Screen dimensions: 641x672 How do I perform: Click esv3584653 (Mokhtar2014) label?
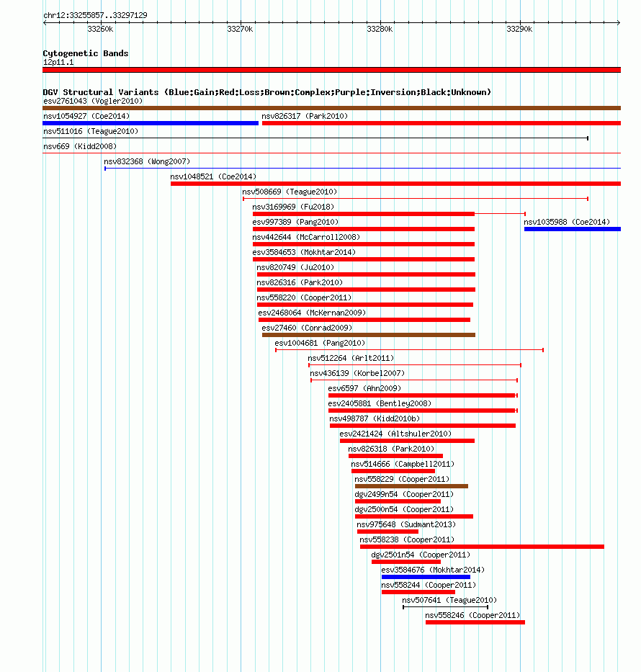[304, 252]
